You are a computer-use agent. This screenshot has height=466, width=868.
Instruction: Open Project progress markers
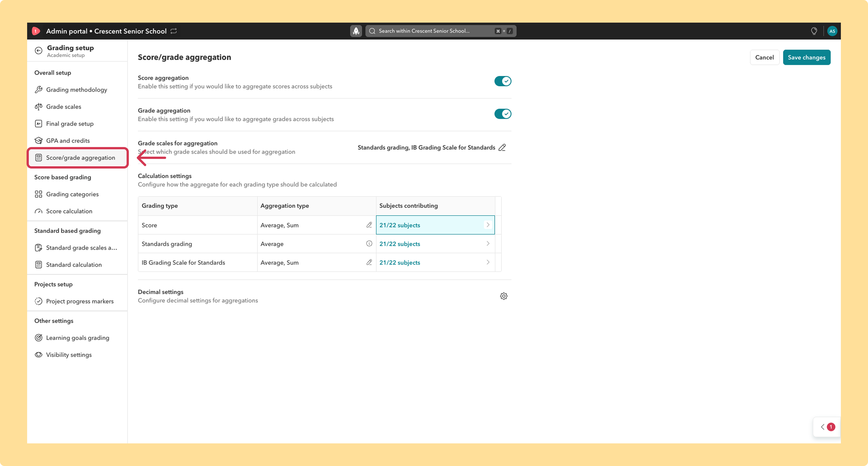click(x=77, y=301)
